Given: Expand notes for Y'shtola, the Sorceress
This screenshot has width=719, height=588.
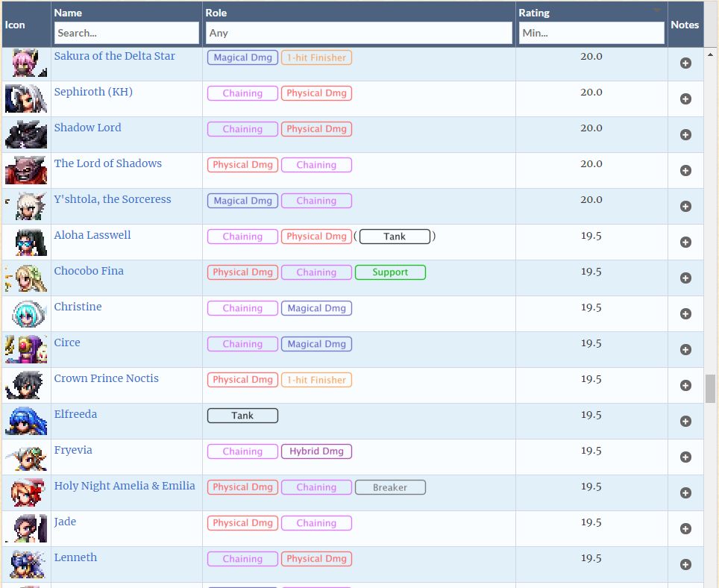Looking at the screenshot, I should [x=685, y=207].
